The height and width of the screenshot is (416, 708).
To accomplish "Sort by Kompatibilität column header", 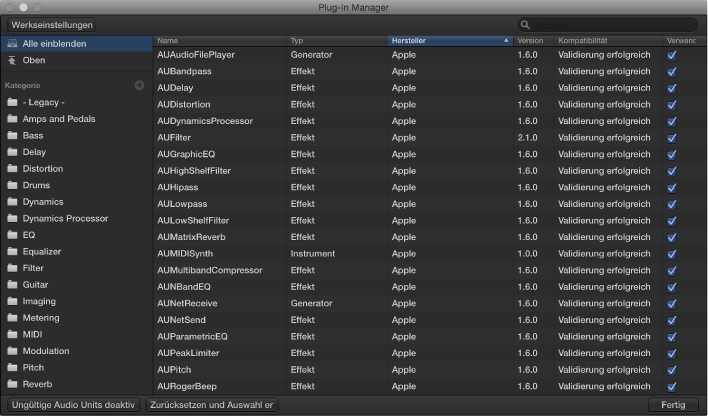I will (608, 41).
